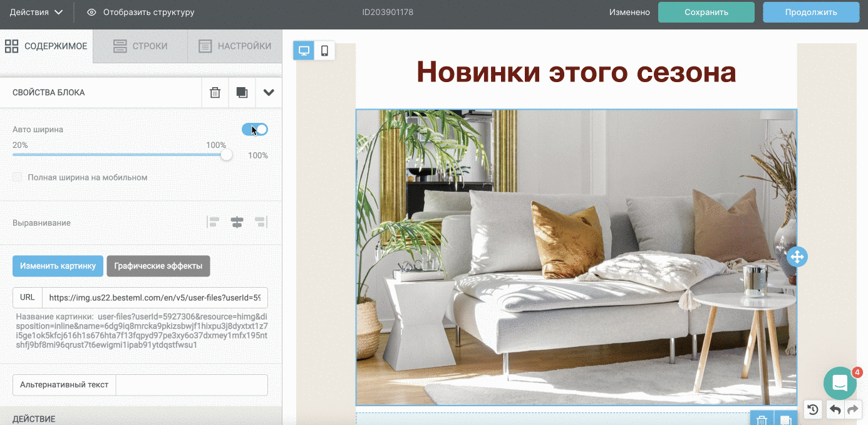The image size is (868, 425).
Task: Click the Сохранить button
Action: coord(706,12)
